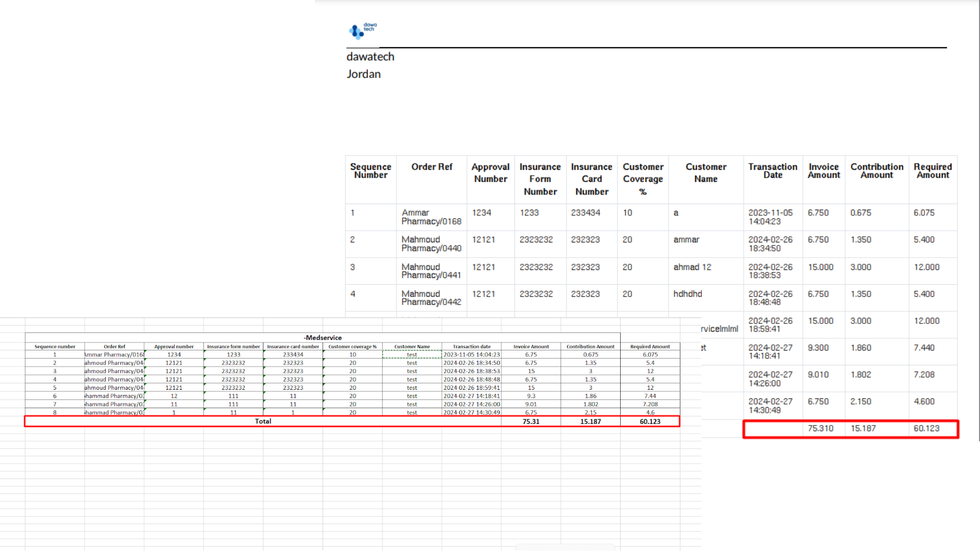Click 'Ammar Pharmacy/0168' in the report table
Image resolution: width=980 pixels, height=551 pixels.
[x=431, y=217]
